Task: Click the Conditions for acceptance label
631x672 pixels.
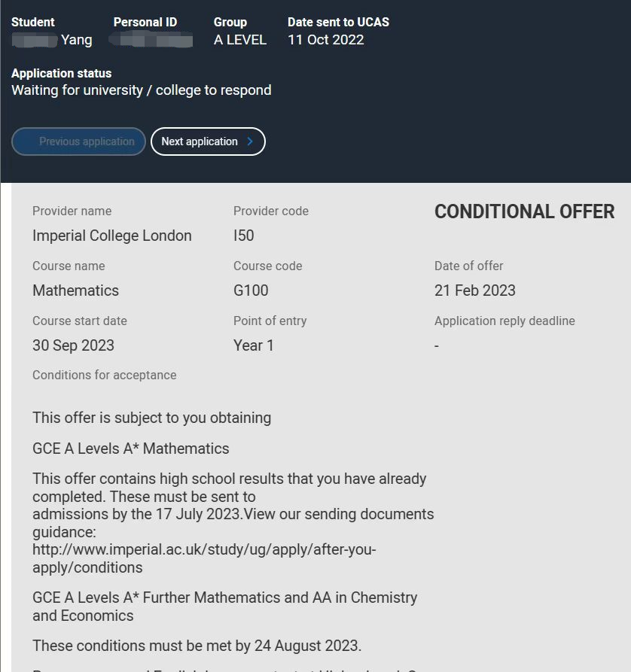Action: [104, 375]
